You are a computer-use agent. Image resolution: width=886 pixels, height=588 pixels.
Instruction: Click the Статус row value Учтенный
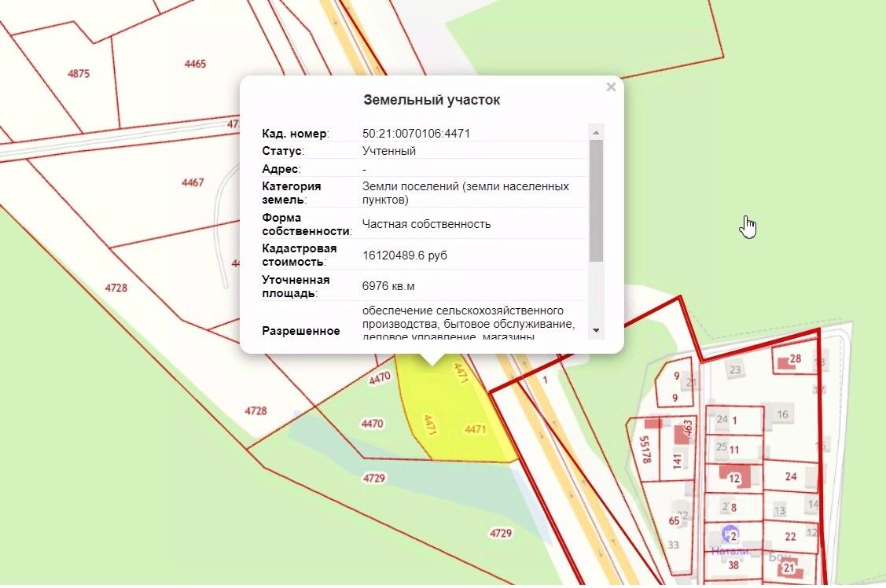[388, 151]
